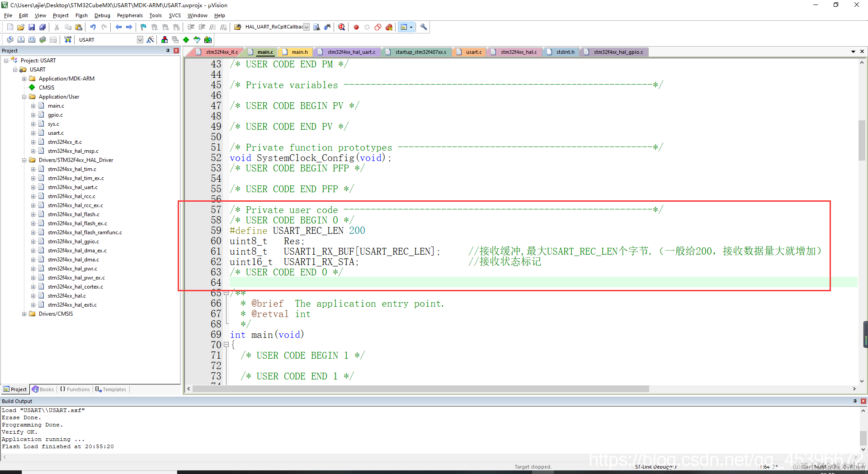Launch the Pack Installer
This screenshot has height=474, width=868.
coord(208,40)
